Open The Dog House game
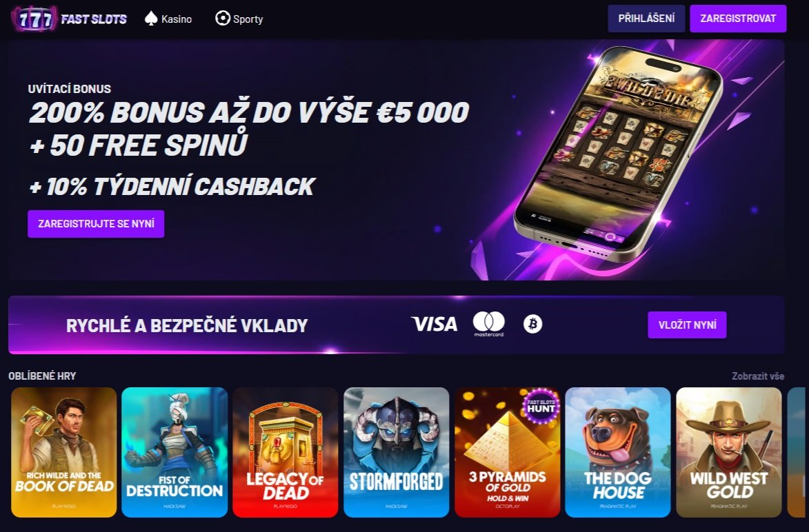The height and width of the screenshot is (532, 809). 617,452
